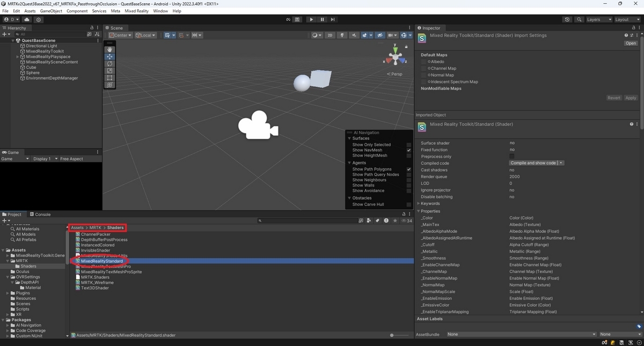Select the MRTK_Wireframe shader asset
This screenshot has height=346, width=644.
pyautogui.click(x=97, y=283)
